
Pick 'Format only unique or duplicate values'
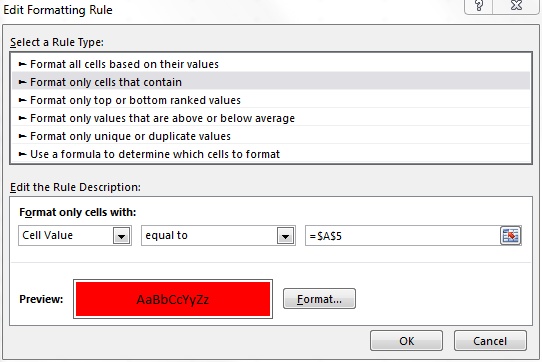pyautogui.click(x=271, y=136)
